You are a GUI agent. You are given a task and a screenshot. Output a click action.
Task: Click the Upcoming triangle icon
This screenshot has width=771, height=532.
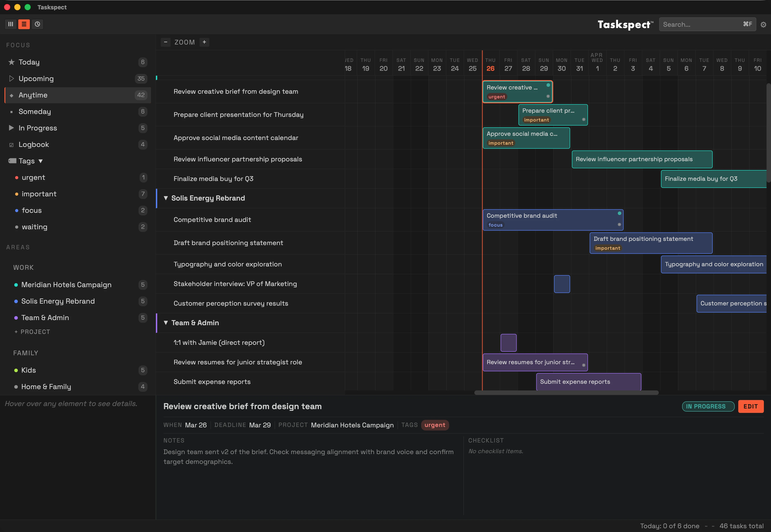pos(11,78)
